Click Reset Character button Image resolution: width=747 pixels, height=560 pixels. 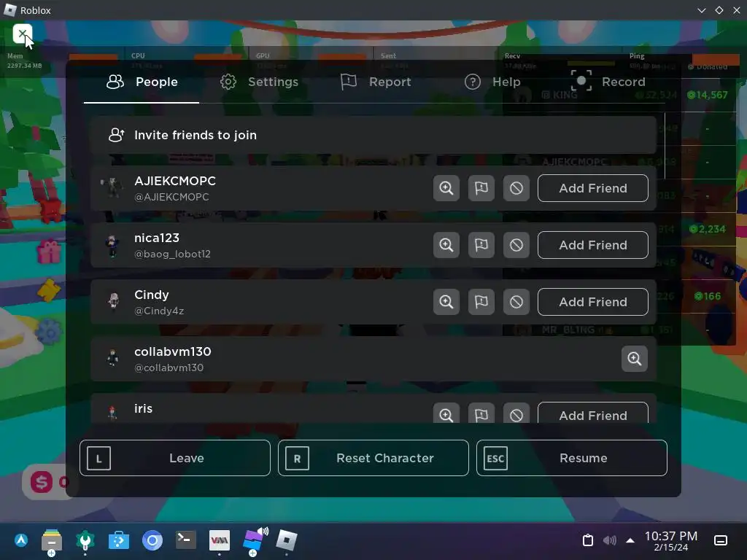click(373, 458)
